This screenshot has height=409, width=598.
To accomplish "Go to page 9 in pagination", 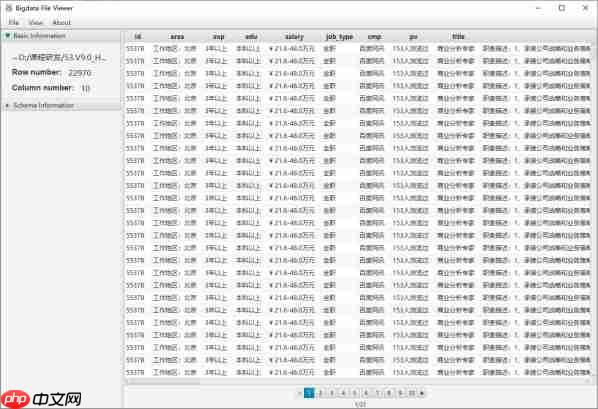I will coord(400,393).
